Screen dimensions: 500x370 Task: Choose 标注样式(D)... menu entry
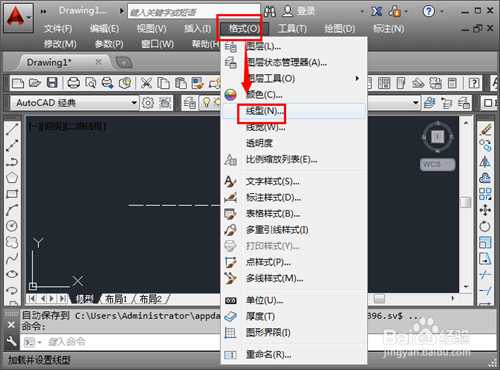pyautogui.click(x=294, y=197)
